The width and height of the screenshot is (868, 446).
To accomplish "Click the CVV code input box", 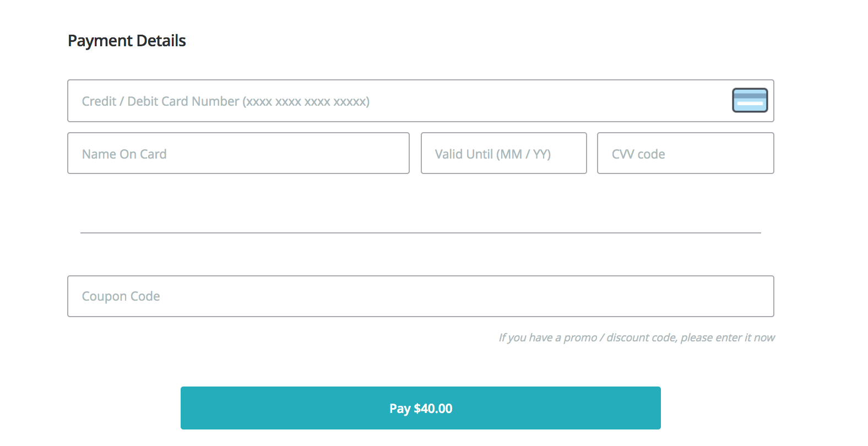I will pyautogui.click(x=685, y=154).
